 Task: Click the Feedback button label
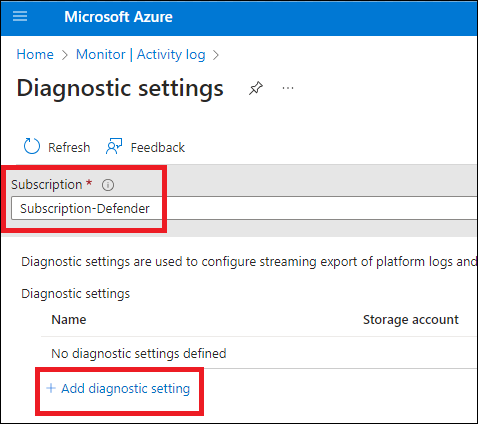158,147
